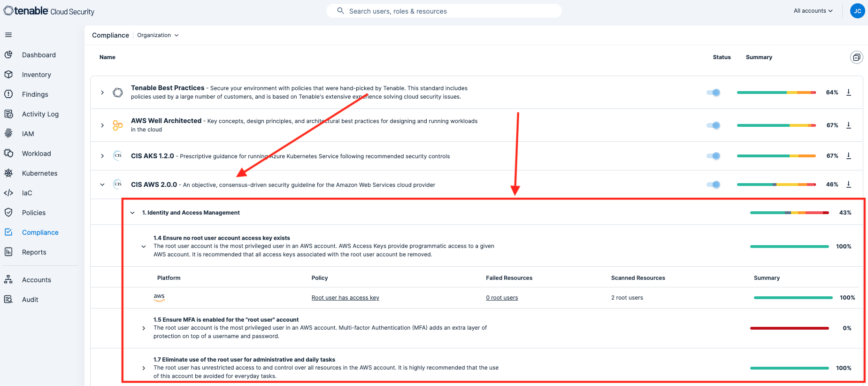Click the Name column header
Image resolution: width=868 pixels, height=386 pixels.
tap(108, 57)
